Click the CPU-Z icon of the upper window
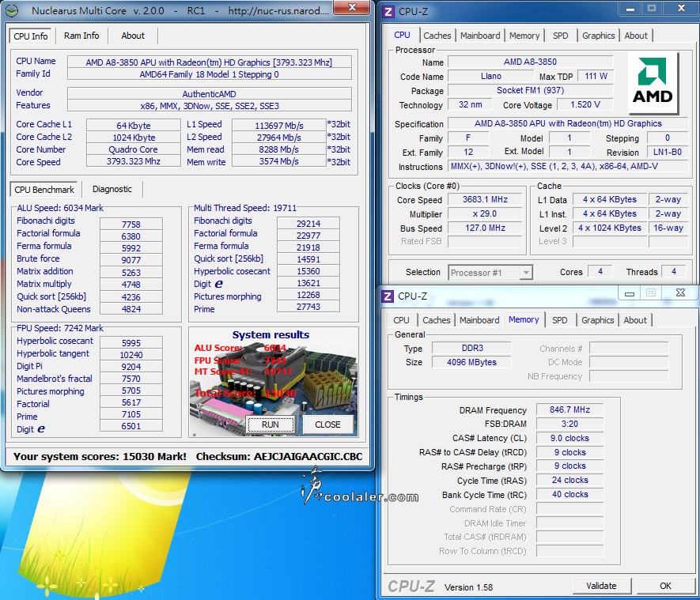The height and width of the screenshot is (600, 700). click(x=388, y=12)
